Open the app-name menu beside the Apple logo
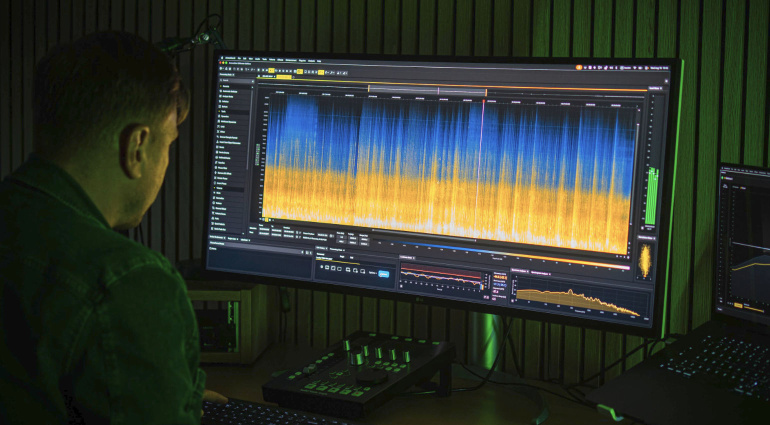Screen dimensions: 770x425 (230, 58)
